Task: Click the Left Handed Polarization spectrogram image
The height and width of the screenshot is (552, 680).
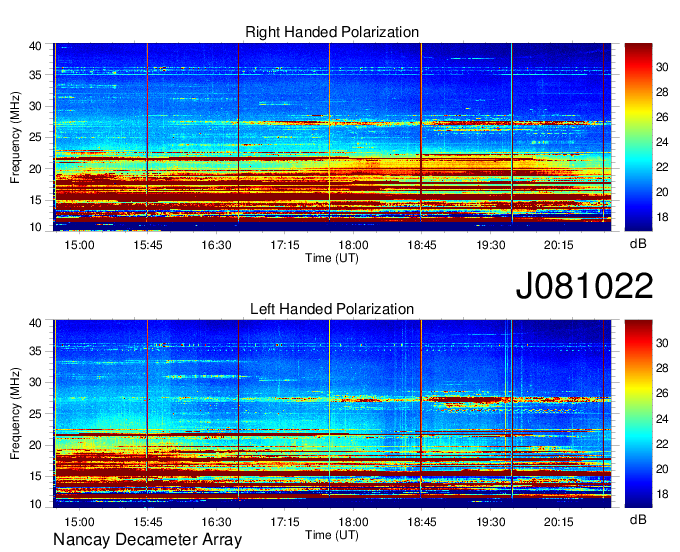Action: click(332, 414)
